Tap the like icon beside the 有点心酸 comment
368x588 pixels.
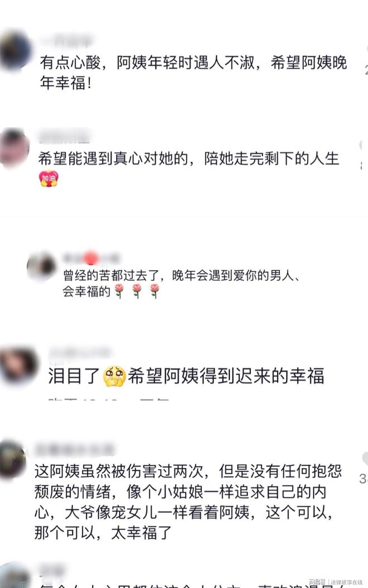click(x=366, y=50)
